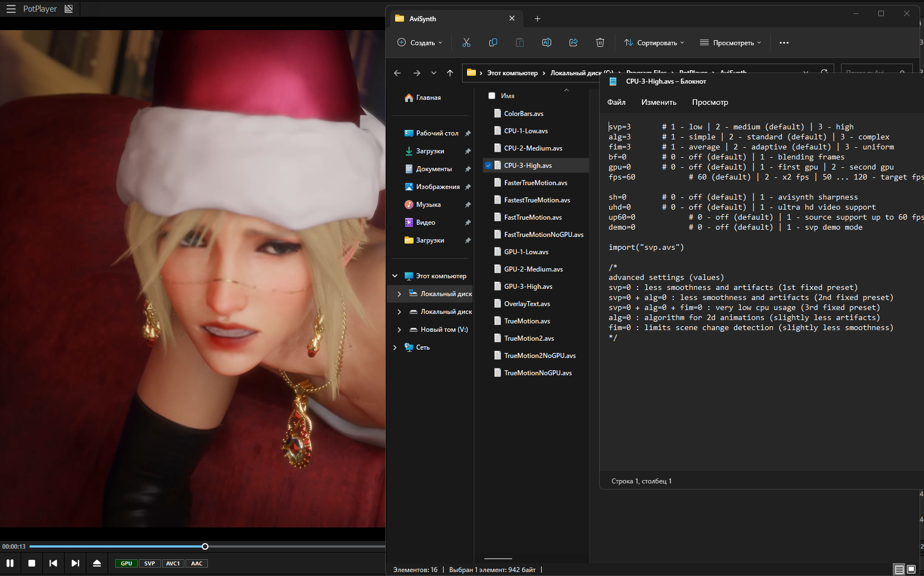Screen dimensions: 924x576
Task: Select the GPU-3-High.avs file
Action: (528, 287)
